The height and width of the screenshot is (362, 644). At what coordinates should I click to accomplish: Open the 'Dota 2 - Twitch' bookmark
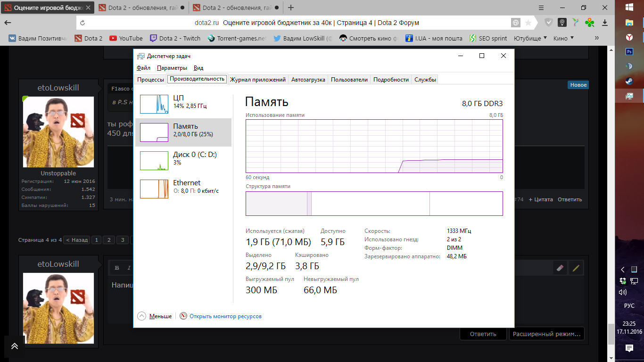(x=175, y=38)
